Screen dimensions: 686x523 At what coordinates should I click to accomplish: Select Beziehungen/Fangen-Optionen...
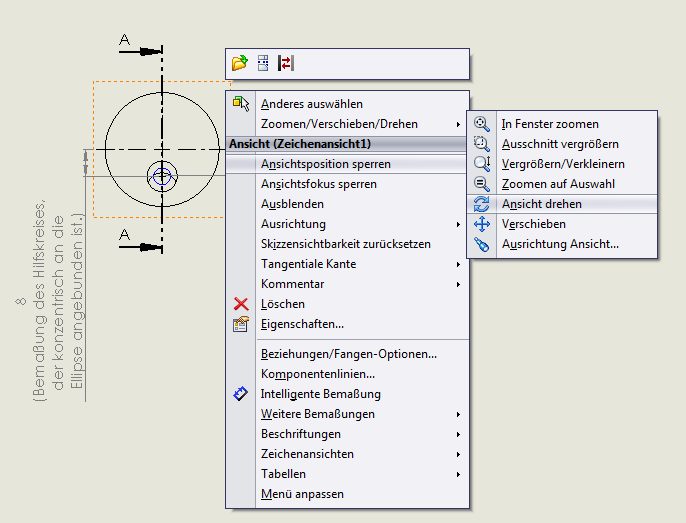[349, 354]
